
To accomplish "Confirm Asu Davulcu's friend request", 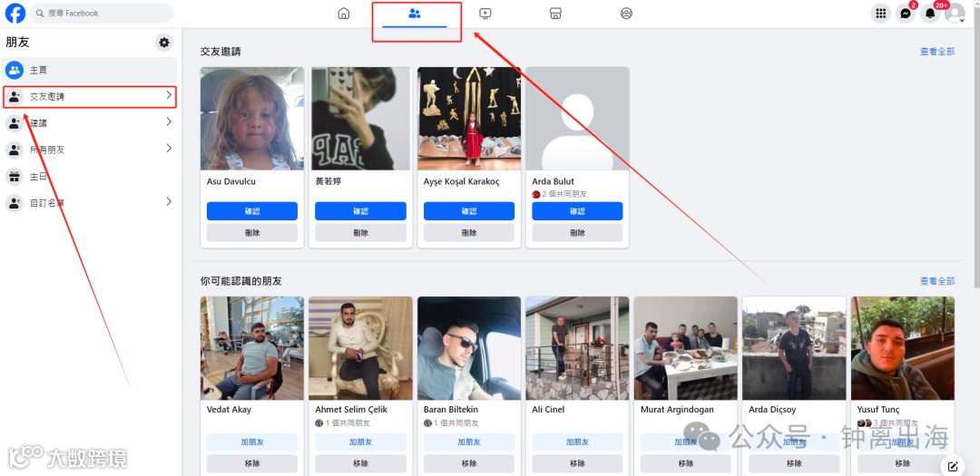I will tap(252, 211).
